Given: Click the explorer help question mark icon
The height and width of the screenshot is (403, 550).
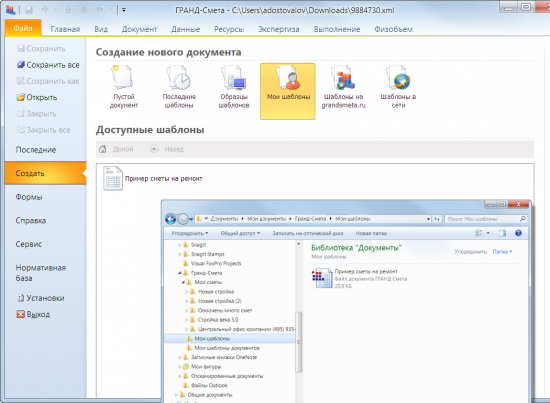Looking at the screenshot, I should tap(518, 233).
